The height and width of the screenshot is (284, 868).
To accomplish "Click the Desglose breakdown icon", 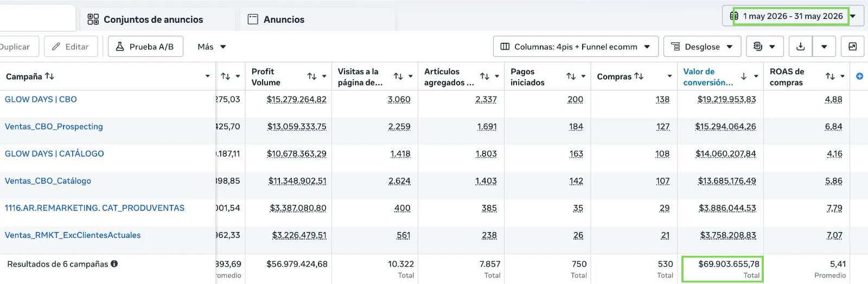I will (675, 47).
